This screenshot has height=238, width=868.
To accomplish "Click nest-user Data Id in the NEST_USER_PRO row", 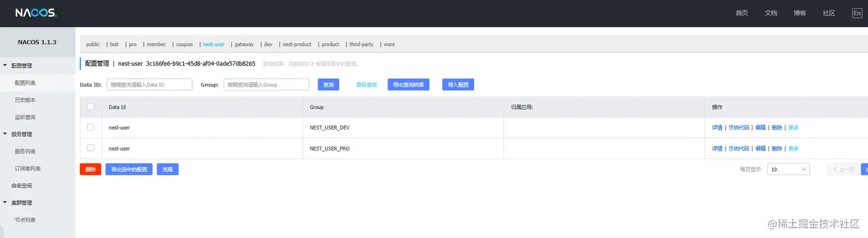I will click(x=119, y=148).
